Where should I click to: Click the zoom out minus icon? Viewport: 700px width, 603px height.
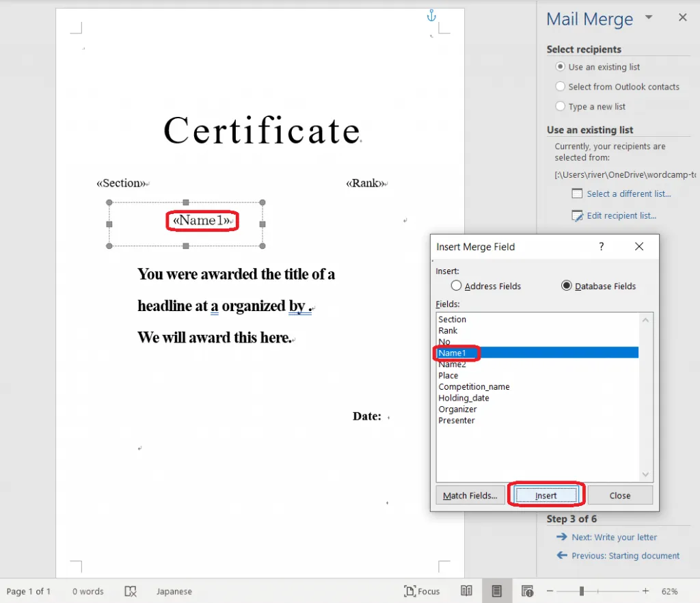[550, 591]
